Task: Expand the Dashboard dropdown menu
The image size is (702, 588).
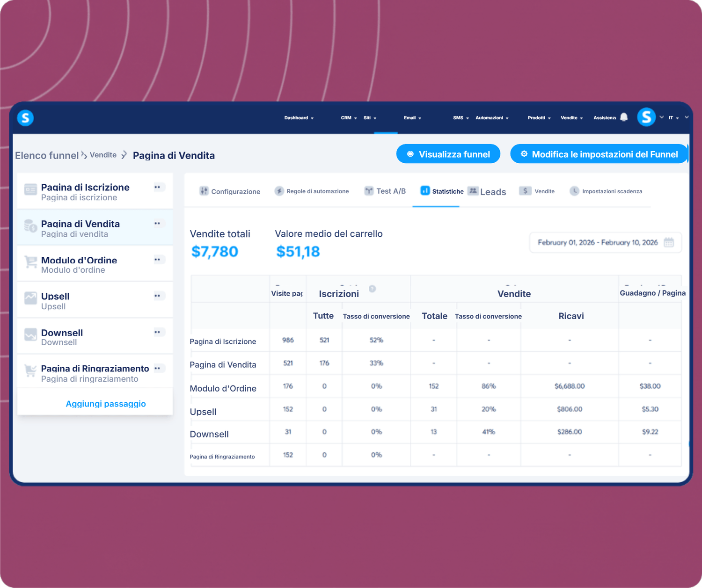Action: click(x=299, y=118)
